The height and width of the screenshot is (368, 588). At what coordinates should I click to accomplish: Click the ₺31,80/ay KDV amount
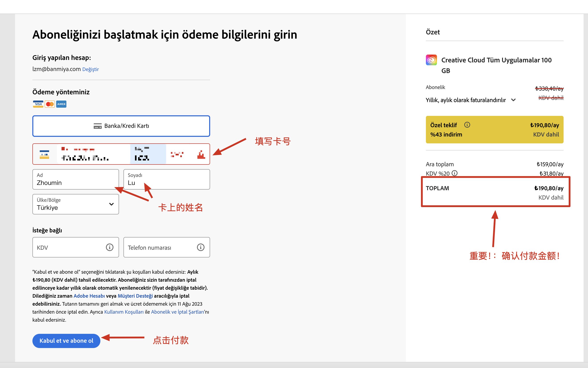click(552, 174)
